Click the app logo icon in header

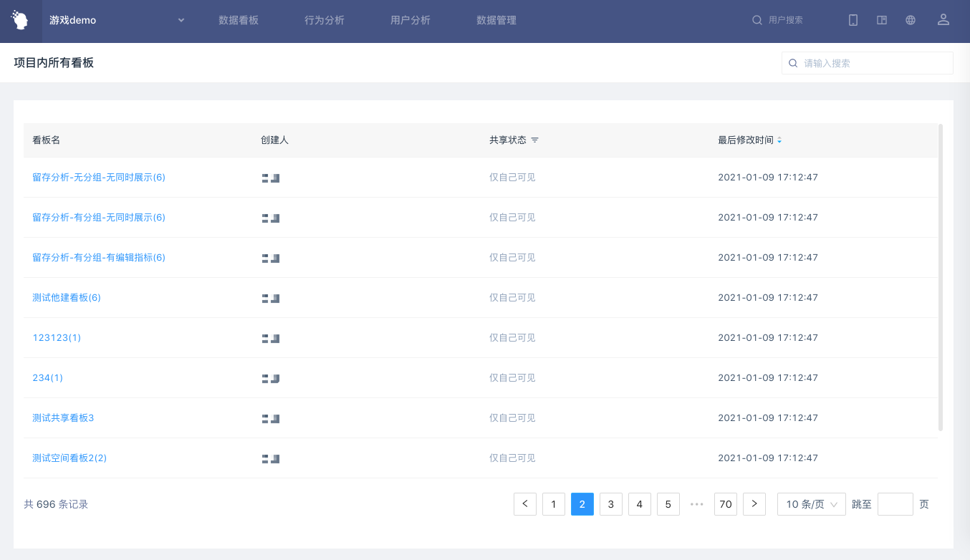pos(20,21)
